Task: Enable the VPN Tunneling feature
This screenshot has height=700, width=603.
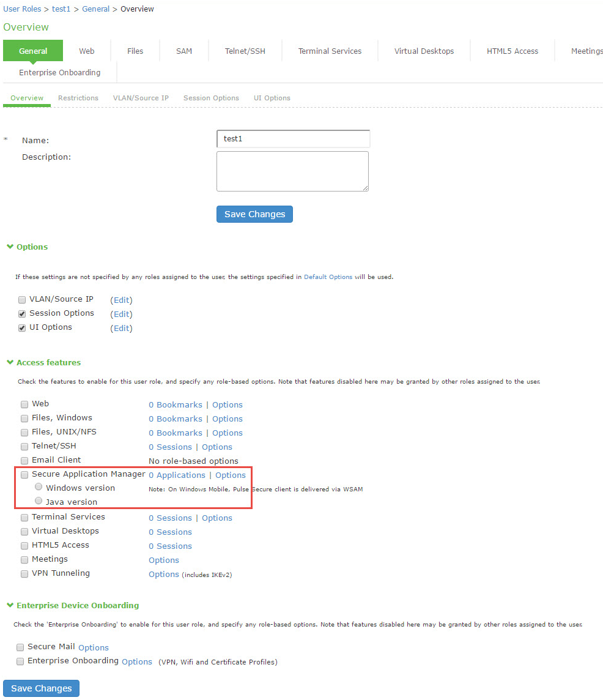Action: (x=24, y=574)
